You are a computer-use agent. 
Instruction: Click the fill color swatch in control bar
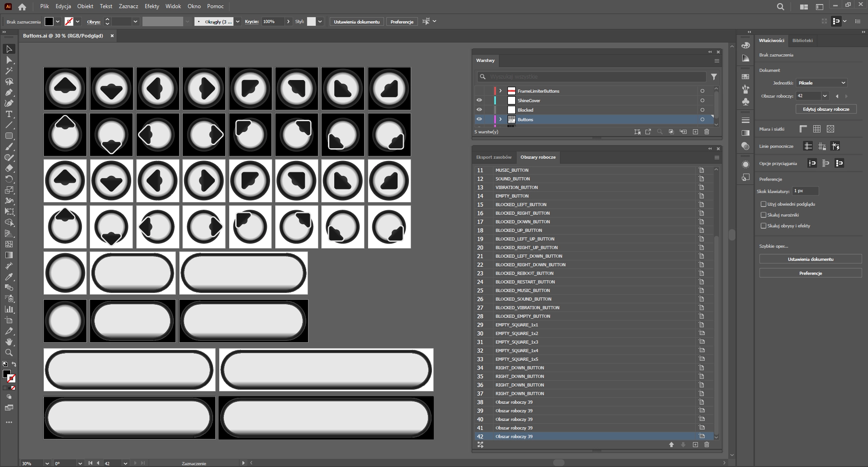pyautogui.click(x=49, y=22)
